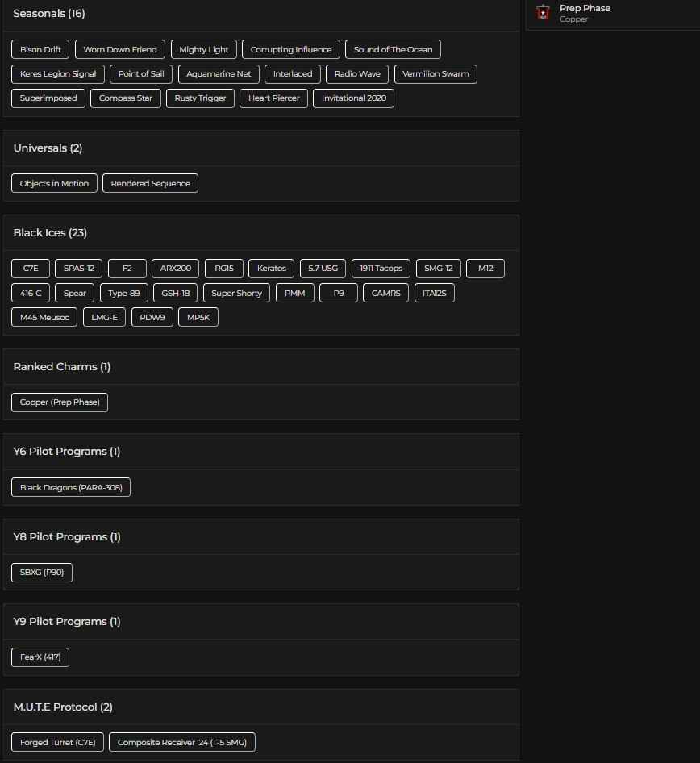The width and height of the screenshot is (700, 763).
Task: Choose the FearX (417) pilot charm
Action: tap(40, 657)
